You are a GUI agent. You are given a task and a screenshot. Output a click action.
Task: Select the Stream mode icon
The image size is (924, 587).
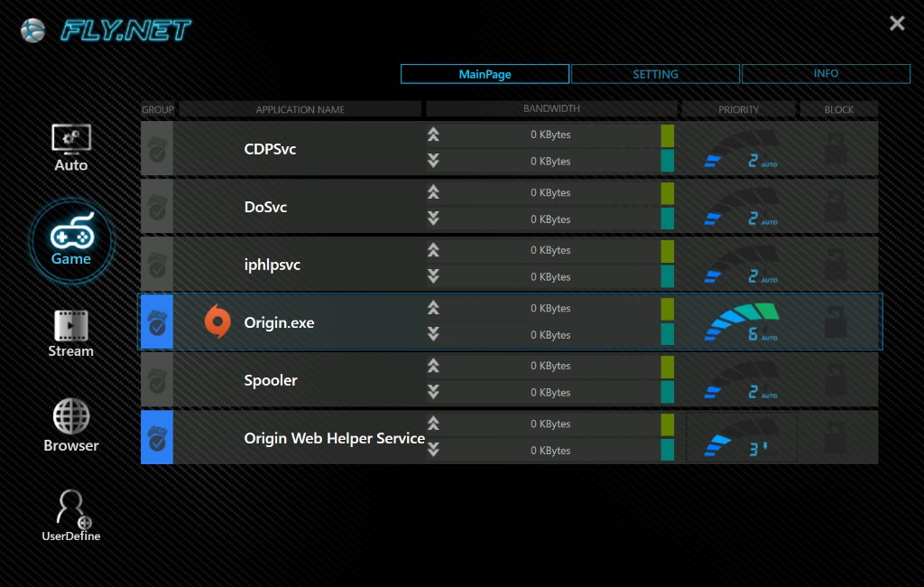pos(70,334)
